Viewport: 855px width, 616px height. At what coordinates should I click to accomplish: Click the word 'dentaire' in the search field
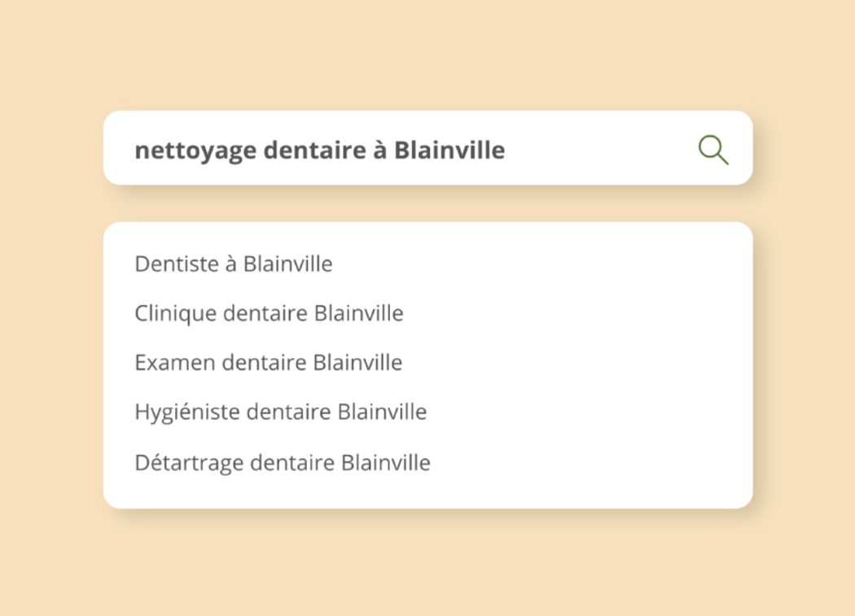[x=314, y=150]
